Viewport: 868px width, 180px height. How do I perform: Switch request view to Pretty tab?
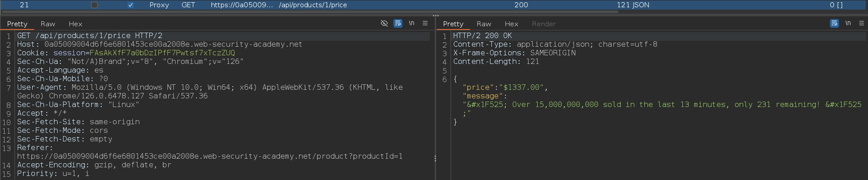point(17,24)
